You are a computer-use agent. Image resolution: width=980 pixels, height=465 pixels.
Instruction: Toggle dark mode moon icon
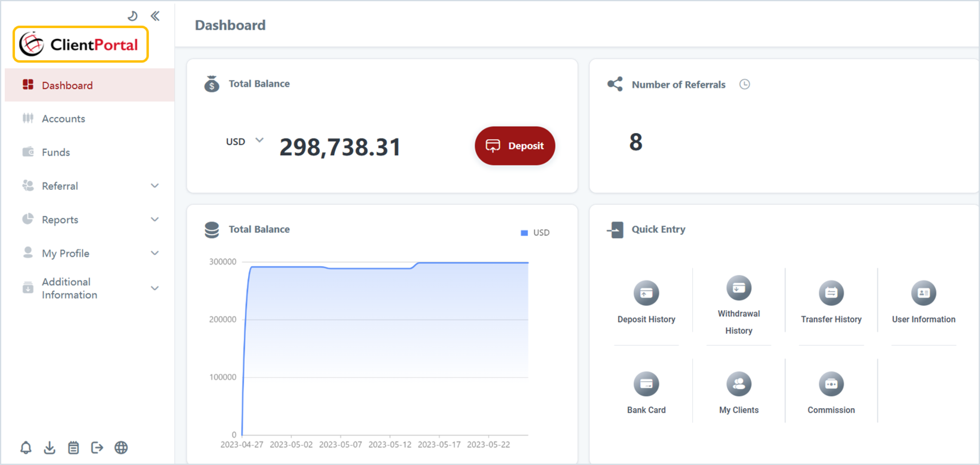coord(132,16)
